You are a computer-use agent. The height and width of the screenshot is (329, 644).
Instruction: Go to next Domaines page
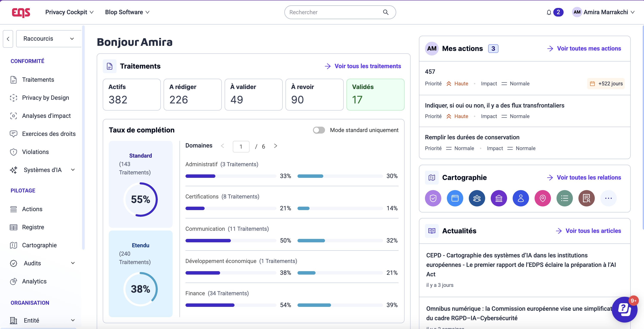click(x=275, y=146)
